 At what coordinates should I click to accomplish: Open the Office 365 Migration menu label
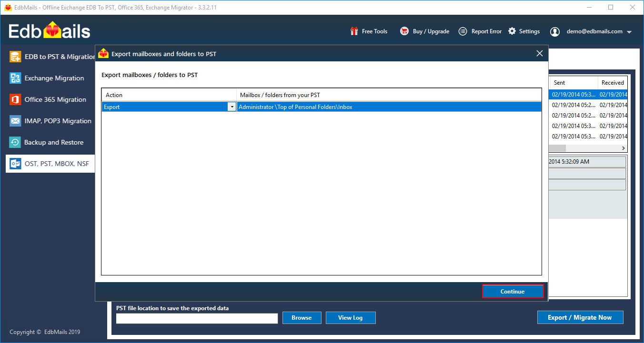[55, 99]
